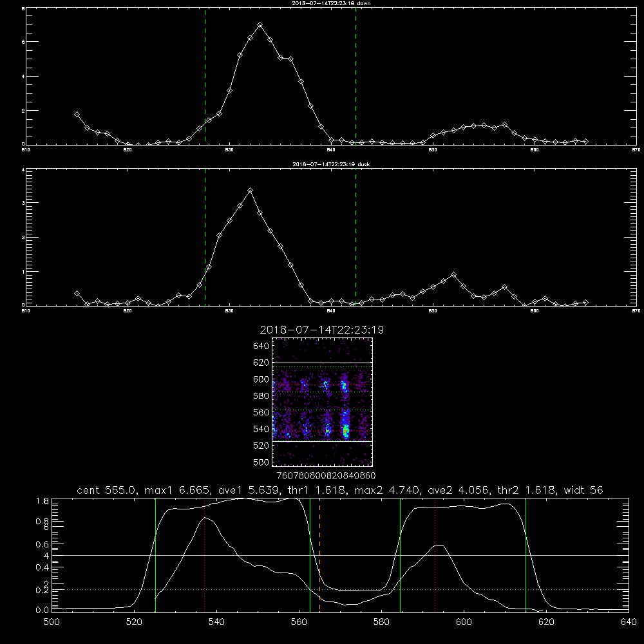Click the dusk plot title '2018-07-14T22:23:19 dusk'
Viewport: 644px width, 644px height.
click(331, 164)
